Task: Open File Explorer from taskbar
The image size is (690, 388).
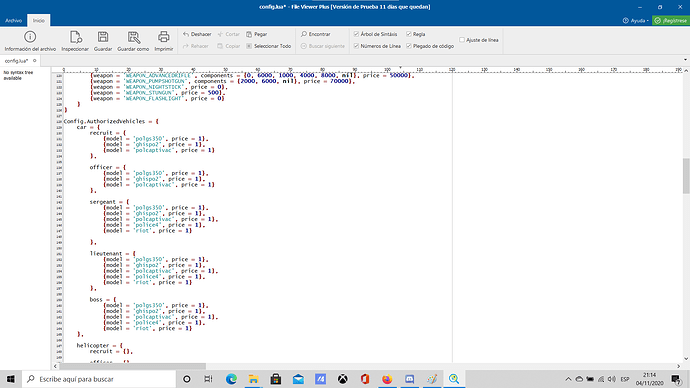Action: point(253,379)
